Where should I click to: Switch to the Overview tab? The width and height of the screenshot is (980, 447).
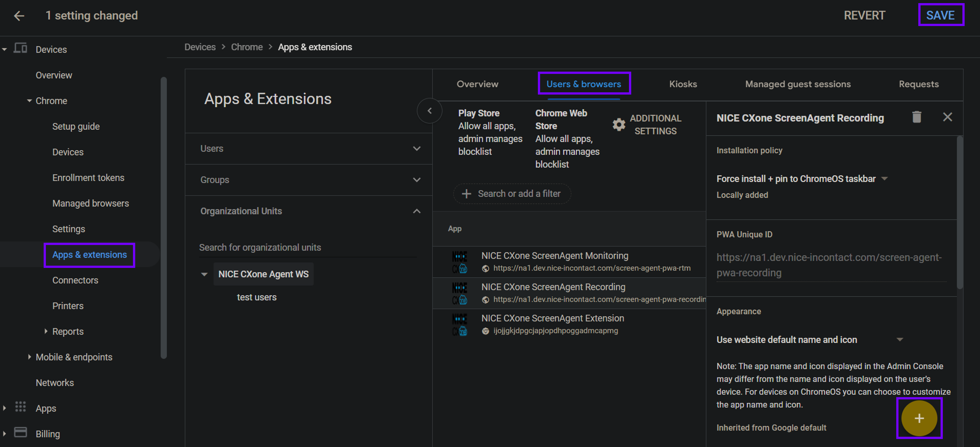point(477,84)
